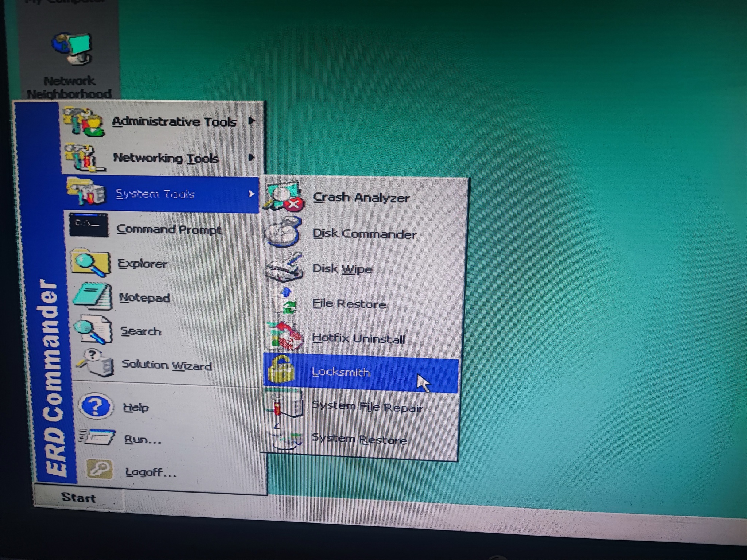
Task: Click the Logoff key icon
Action: pos(99,469)
